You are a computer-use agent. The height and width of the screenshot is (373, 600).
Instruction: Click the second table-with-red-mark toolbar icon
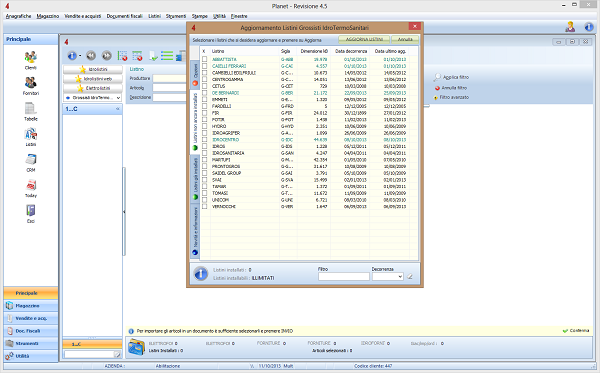pos(137,56)
